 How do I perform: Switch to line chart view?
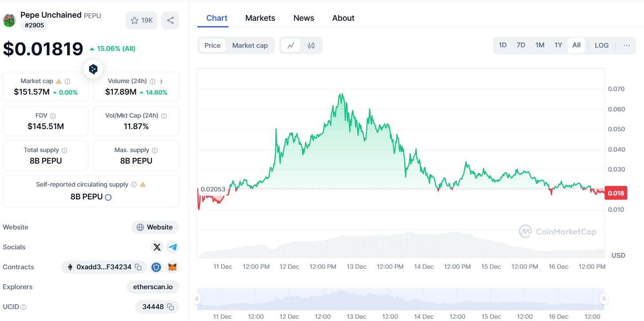click(291, 46)
